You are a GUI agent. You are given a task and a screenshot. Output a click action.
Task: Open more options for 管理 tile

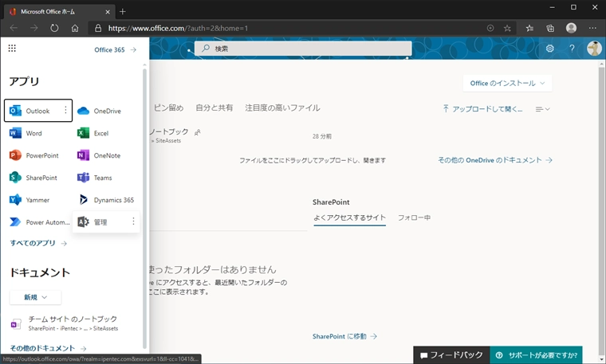point(133,221)
